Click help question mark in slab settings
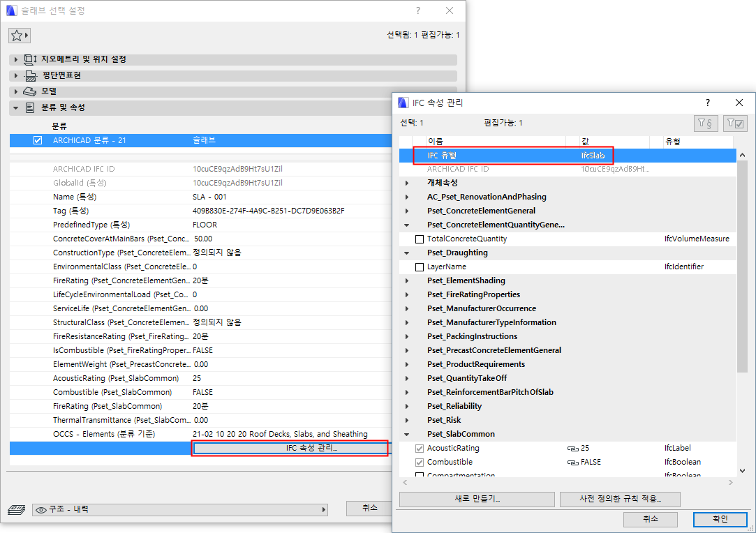 click(418, 10)
